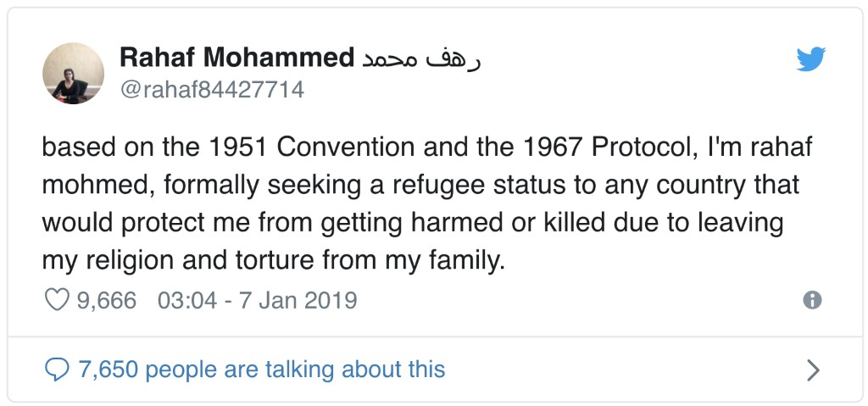Open the 7 Jan 2019 date link

298,301
